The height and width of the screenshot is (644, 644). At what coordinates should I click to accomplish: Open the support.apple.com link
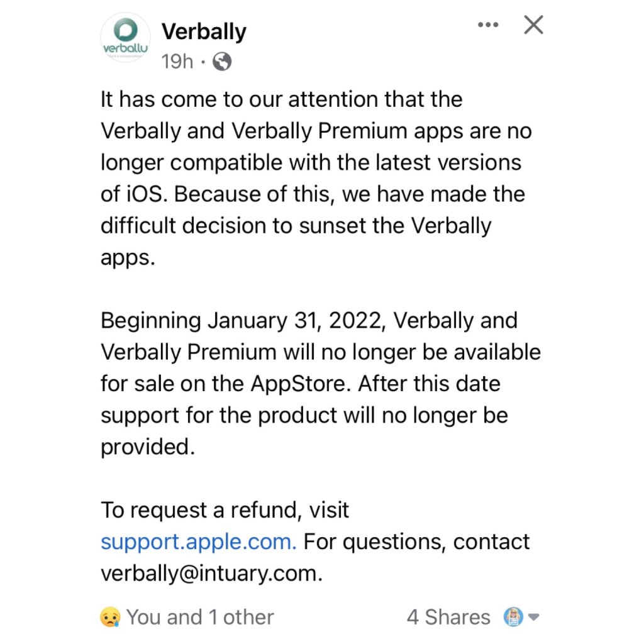(x=198, y=541)
